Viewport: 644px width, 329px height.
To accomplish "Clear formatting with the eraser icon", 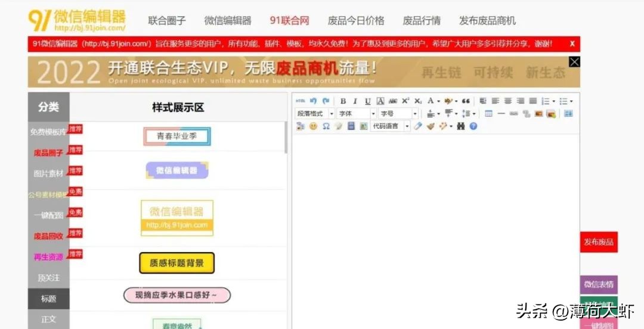I will tap(418, 126).
